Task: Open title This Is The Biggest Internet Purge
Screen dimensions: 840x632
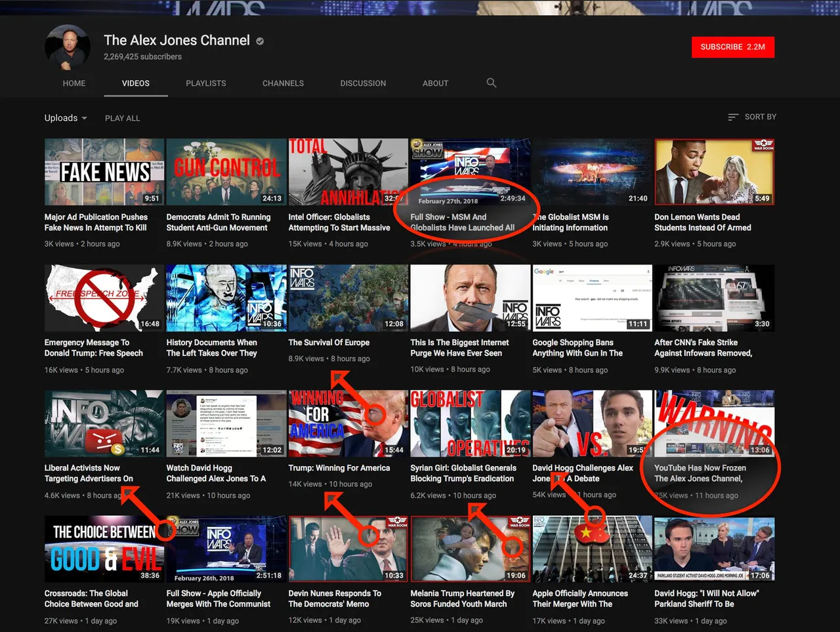Action: point(459,348)
